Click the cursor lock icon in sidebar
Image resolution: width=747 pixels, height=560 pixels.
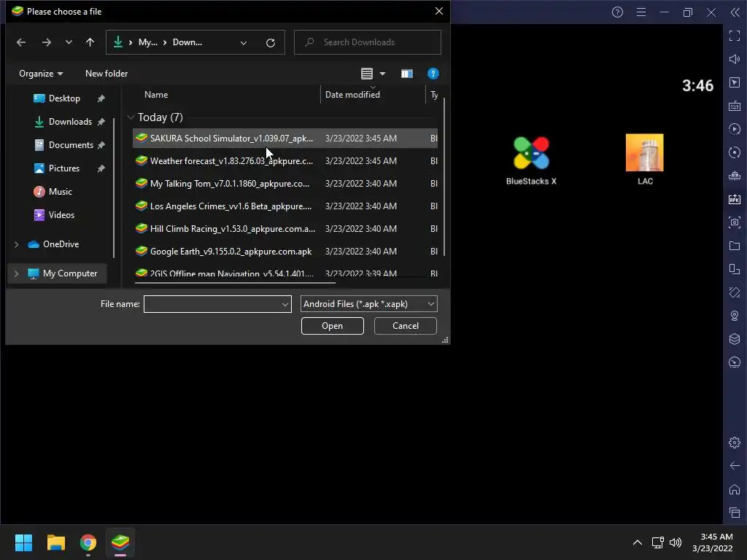point(734,82)
